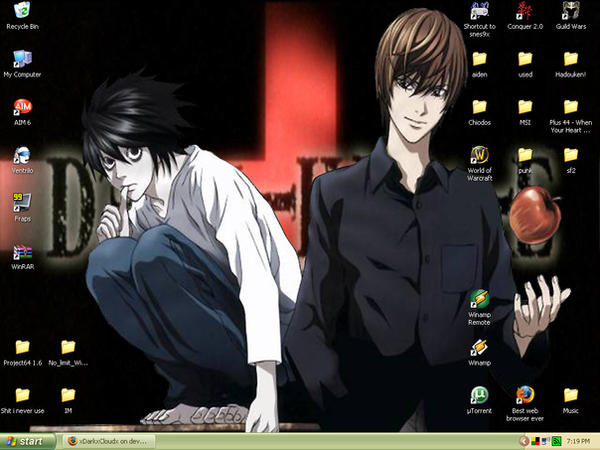The width and height of the screenshot is (600, 450).
Task: Select the Music folder icon
Action: coord(571,395)
